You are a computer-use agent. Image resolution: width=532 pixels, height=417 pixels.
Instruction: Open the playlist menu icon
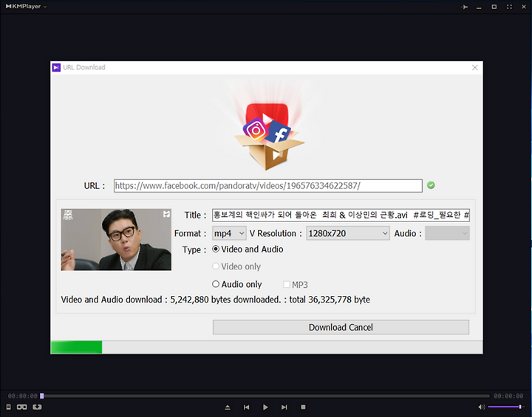tap(8, 407)
